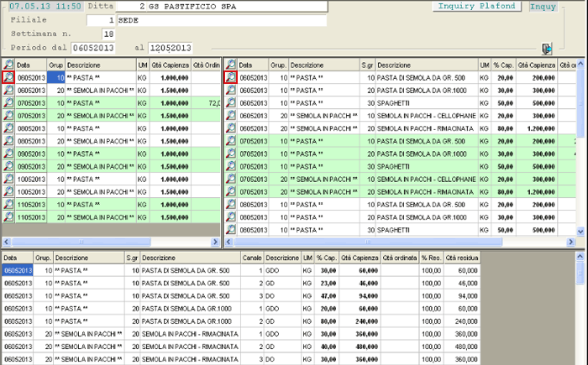Open detail for 08052013 SPAGHETTI right row

[x=231, y=230]
